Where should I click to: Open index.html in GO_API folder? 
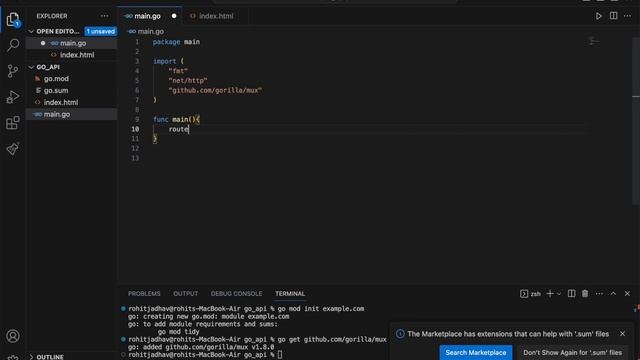point(72,102)
